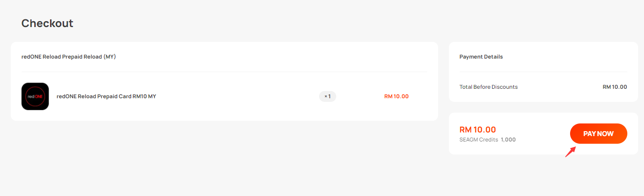Click the large orange RM 10.00 total

pyautogui.click(x=478, y=130)
